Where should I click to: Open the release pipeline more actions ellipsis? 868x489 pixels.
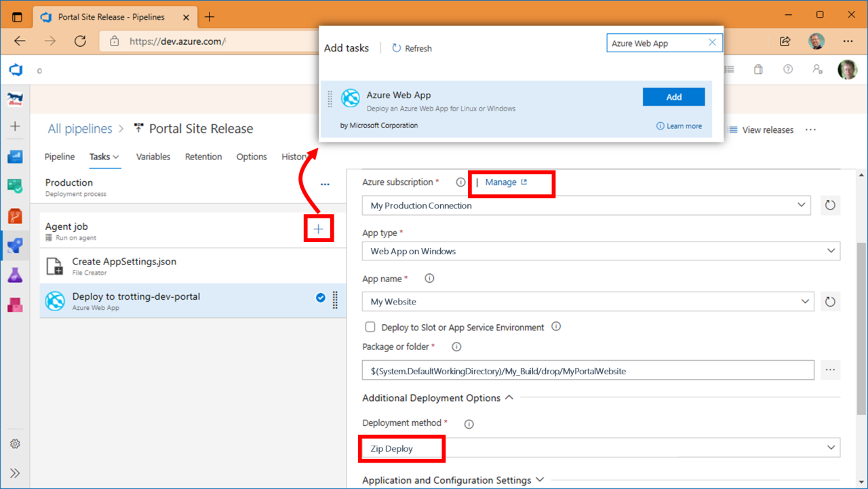pos(810,130)
